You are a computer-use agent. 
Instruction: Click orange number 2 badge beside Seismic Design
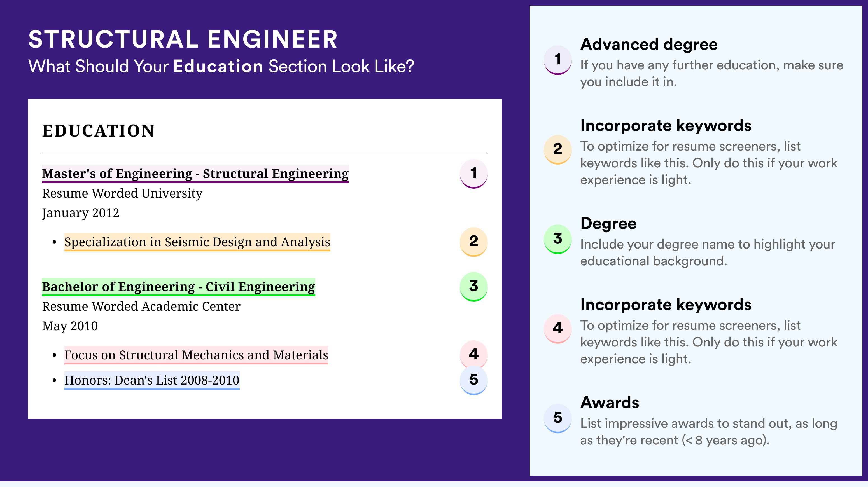point(473,242)
